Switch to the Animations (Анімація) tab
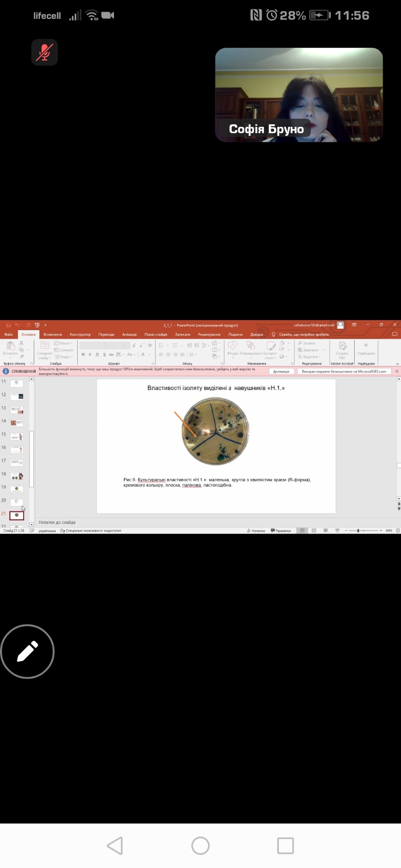The height and width of the screenshot is (868, 401). tap(129, 334)
